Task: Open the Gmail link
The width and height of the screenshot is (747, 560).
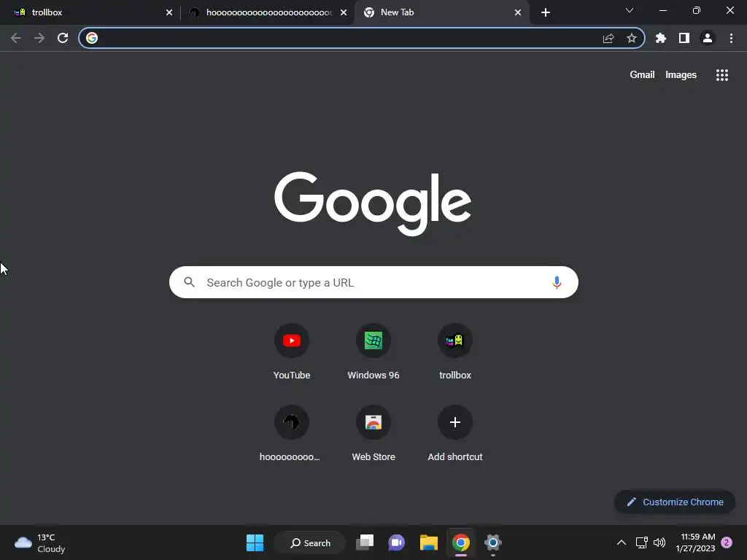Action: click(642, 75)
